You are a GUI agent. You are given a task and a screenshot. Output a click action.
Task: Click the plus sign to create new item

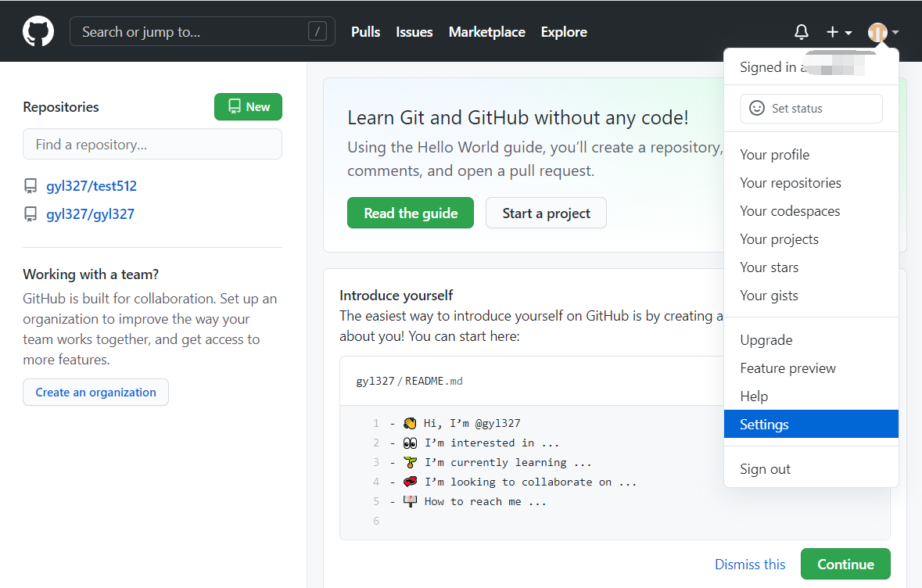click(831, 31)
